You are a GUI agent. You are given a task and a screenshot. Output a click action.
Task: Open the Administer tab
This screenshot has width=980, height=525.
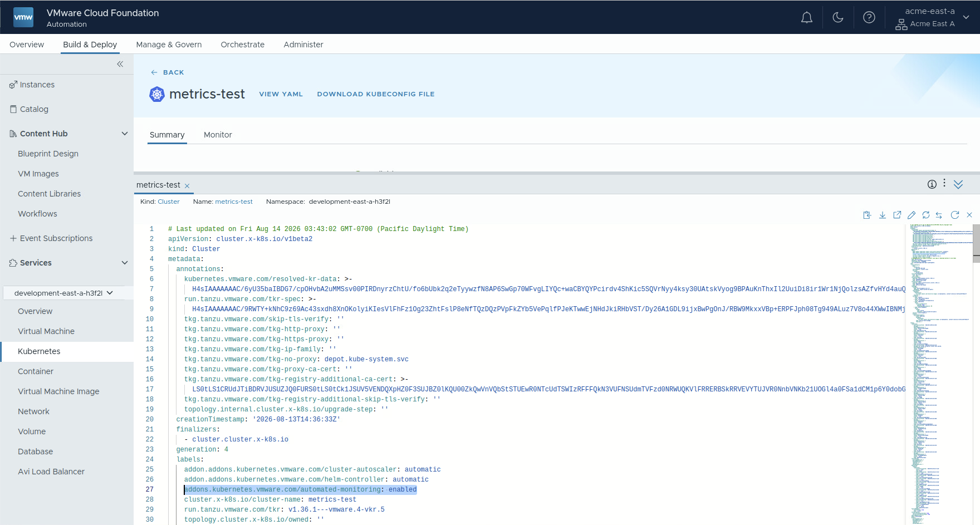coord(303,45)
